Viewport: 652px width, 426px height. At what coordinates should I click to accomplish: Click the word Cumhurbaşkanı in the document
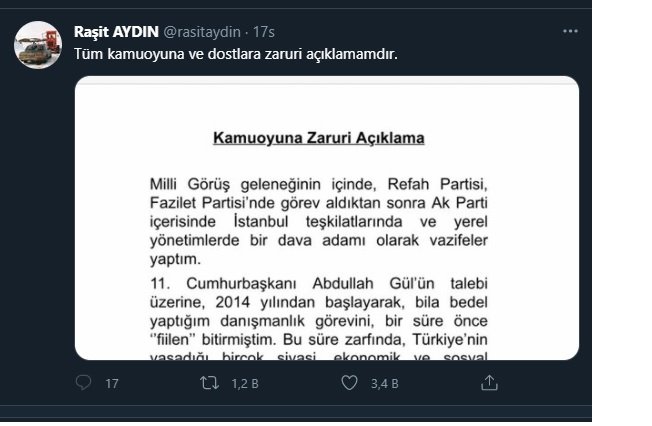(x=241, y=284)
